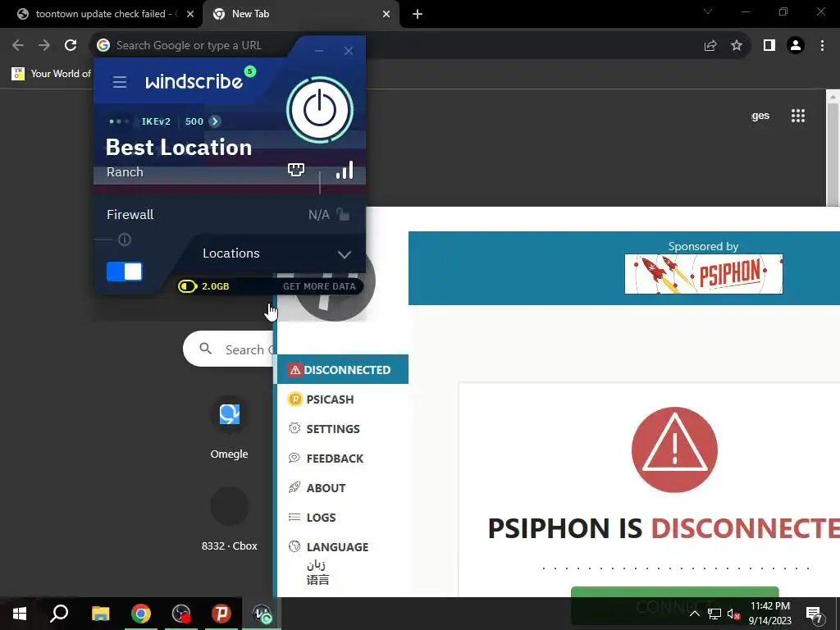The image size is (840, 630).
Task: Open Psiphon from the taskbar
Action: pos(221,614)
